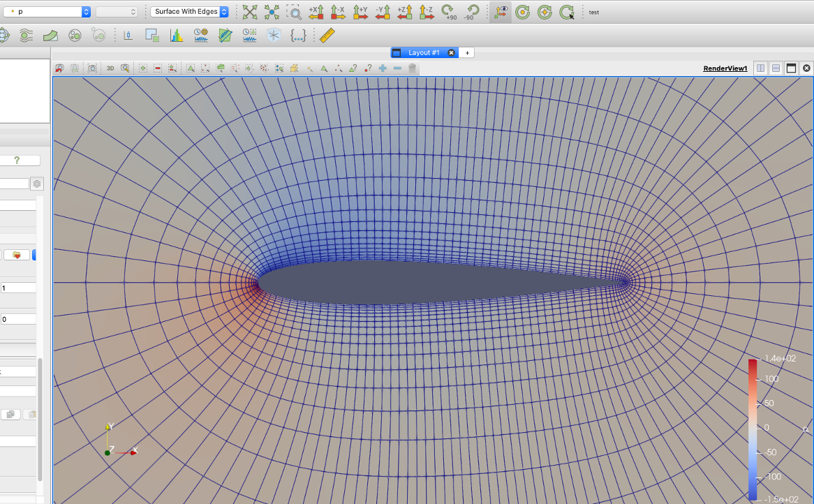The height and width of the screenshot is (504, 814).
Task: Set view direction to +X
Action: [316, 11]
